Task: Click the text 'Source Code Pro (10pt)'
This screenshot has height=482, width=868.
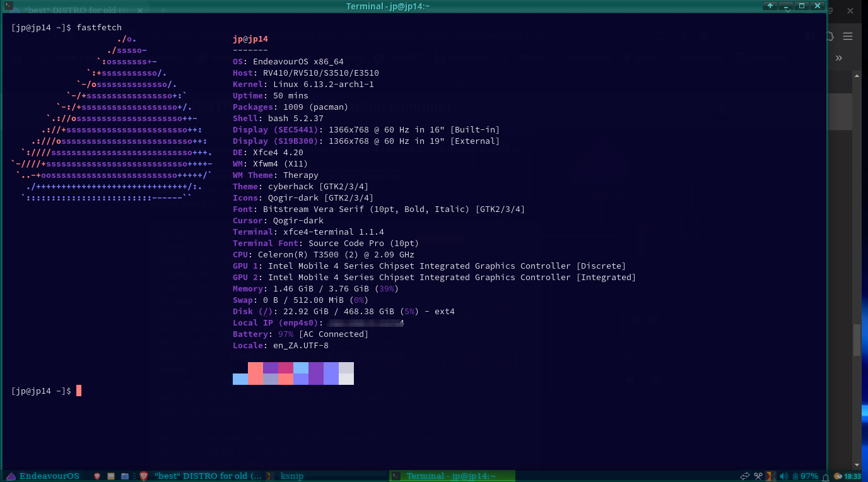Action: pos(364,244)
